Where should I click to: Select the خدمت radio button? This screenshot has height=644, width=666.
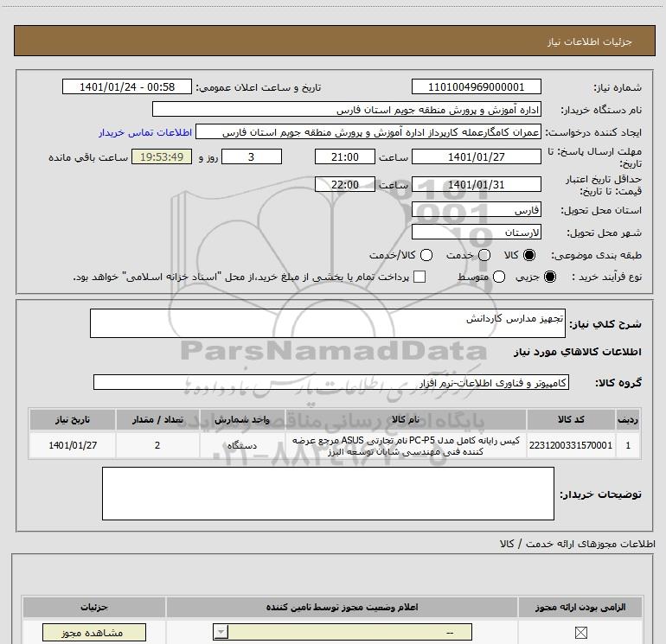coord(484,255)
